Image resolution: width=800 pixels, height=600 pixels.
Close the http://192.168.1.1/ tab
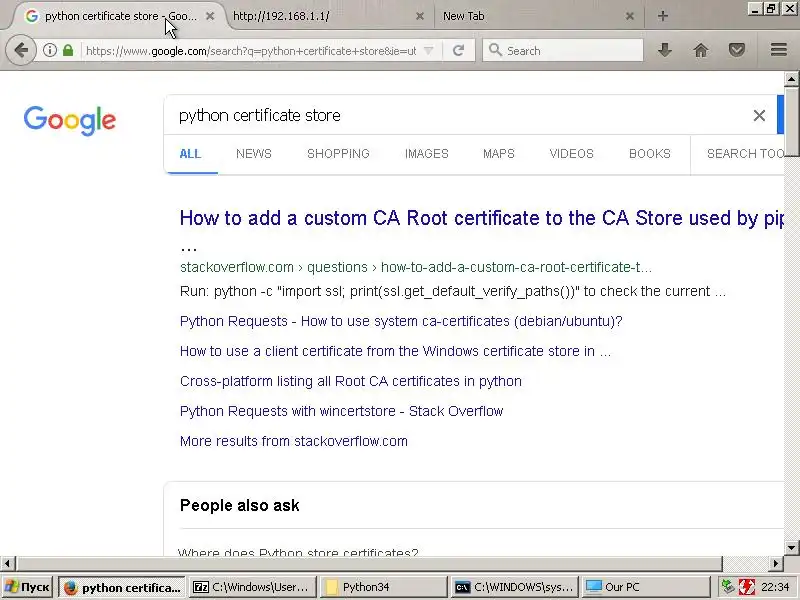420,16
